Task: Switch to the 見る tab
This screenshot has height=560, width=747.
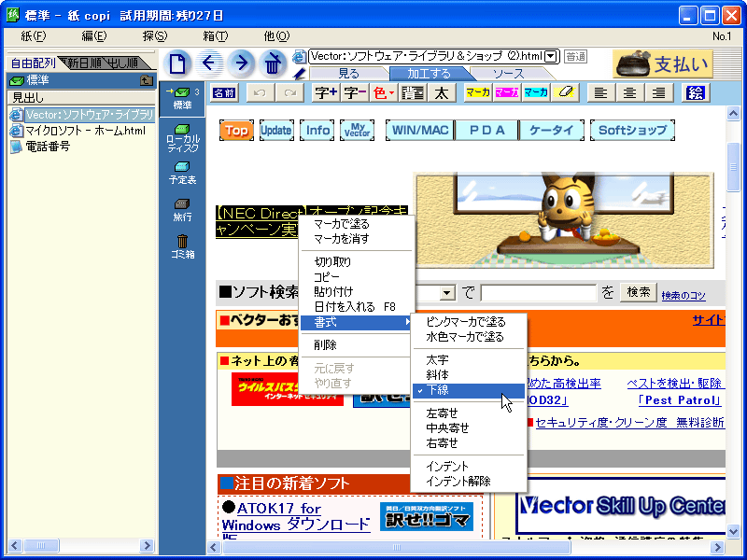Action: tap(348, 74)
